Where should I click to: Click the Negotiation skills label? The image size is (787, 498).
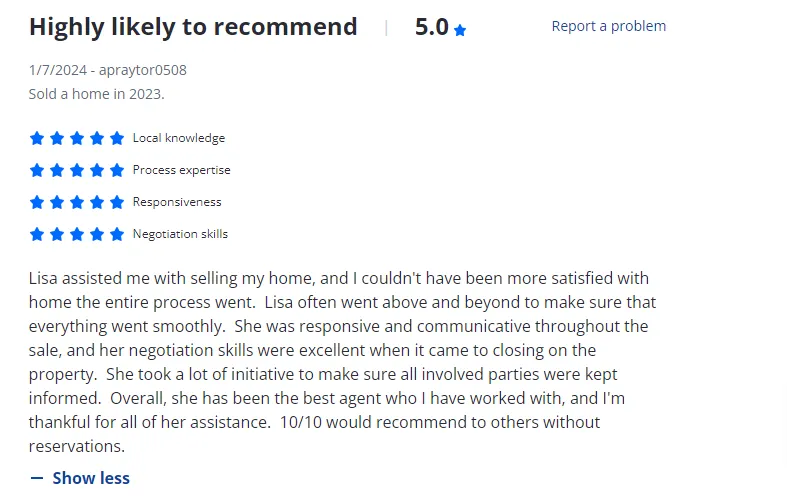(180, 234)
